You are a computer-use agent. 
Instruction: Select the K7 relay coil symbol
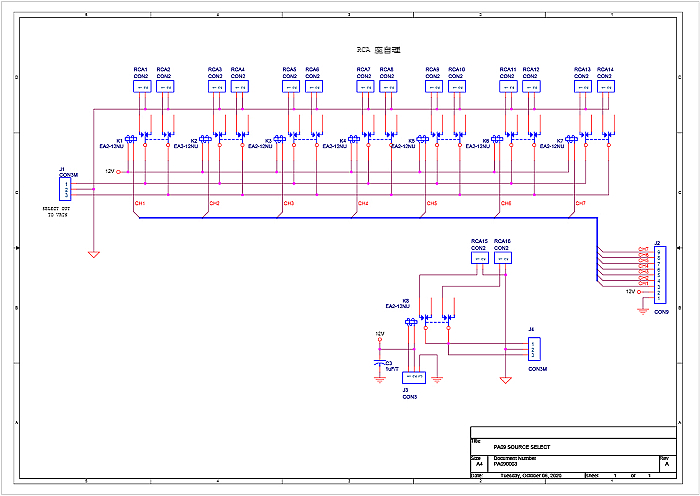[x=573, y=140]
